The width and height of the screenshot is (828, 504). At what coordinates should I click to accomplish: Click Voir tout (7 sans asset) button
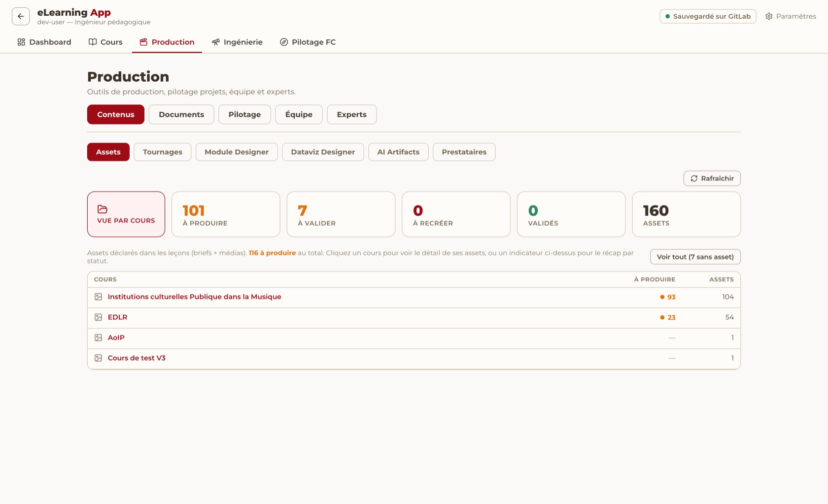tap(695, 257)
